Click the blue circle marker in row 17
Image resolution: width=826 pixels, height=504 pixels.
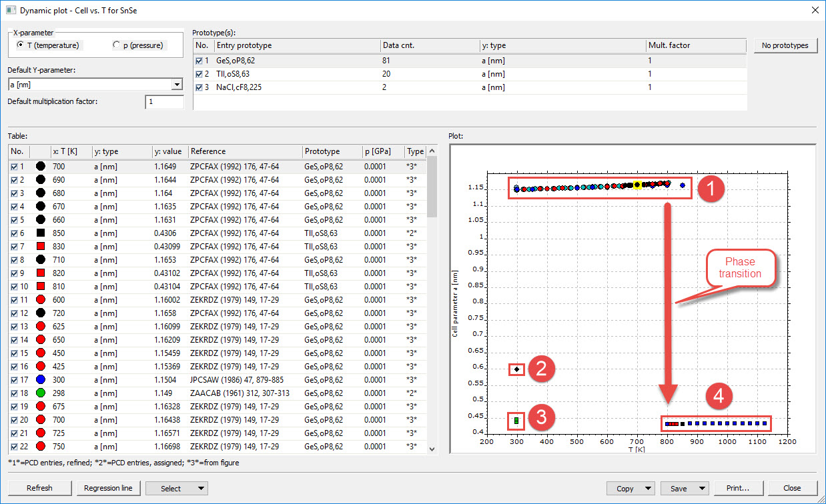(x=40, y=380)
